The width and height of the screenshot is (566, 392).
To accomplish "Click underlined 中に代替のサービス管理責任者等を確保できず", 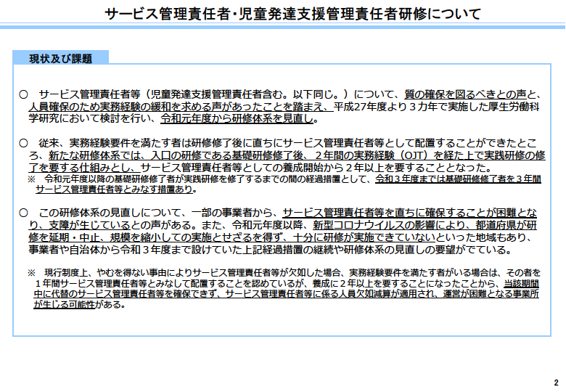I will tap(127, 294).
